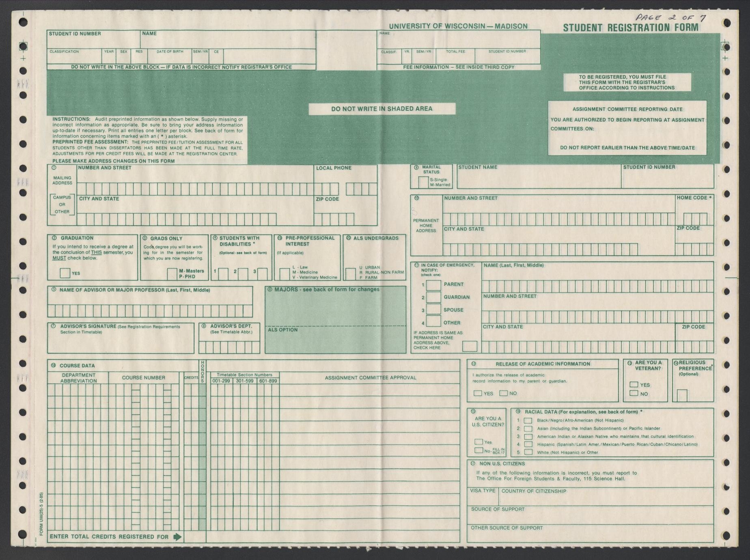Viewport: 750px width, 560px height.
Task: Check Asian or Pacific Islander racial data box
Action: (x=528, y=429)
